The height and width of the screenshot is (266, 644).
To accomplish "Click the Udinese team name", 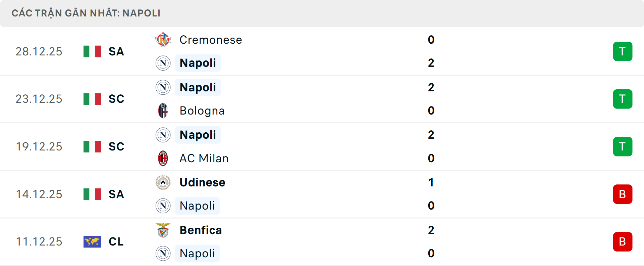I will (202, 182).
